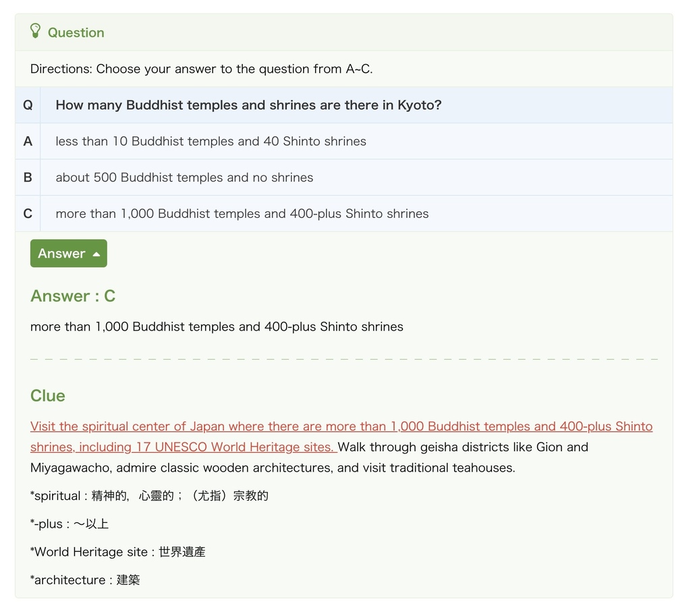
Task: Click the lightbulb icon beside Question
Action: click(x=36, y=31)
